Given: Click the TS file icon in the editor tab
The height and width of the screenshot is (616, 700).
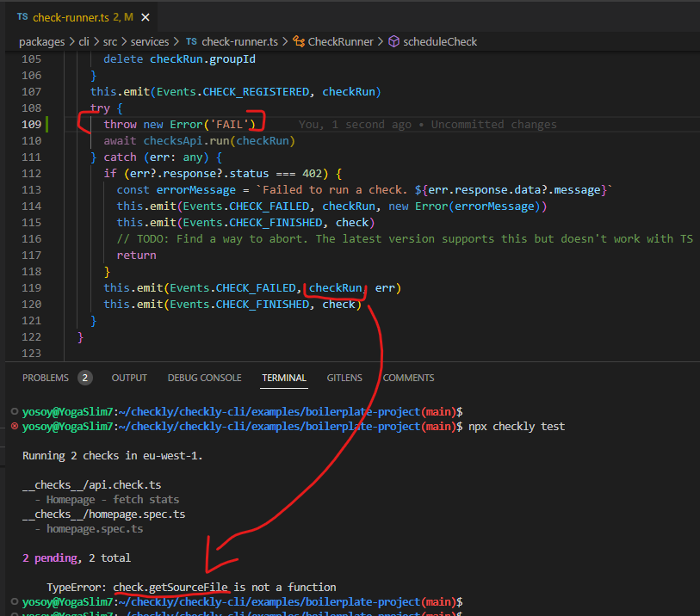Looking at the screenshot, I should (22, 17).
